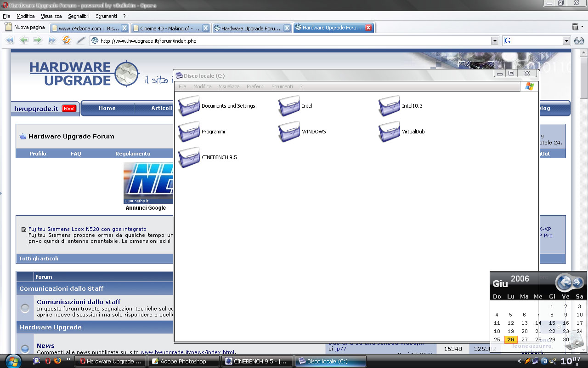Open the WINDOWS folder icon
The width and height of the screenshot is (588, 368).
click(x=289, y=132)
